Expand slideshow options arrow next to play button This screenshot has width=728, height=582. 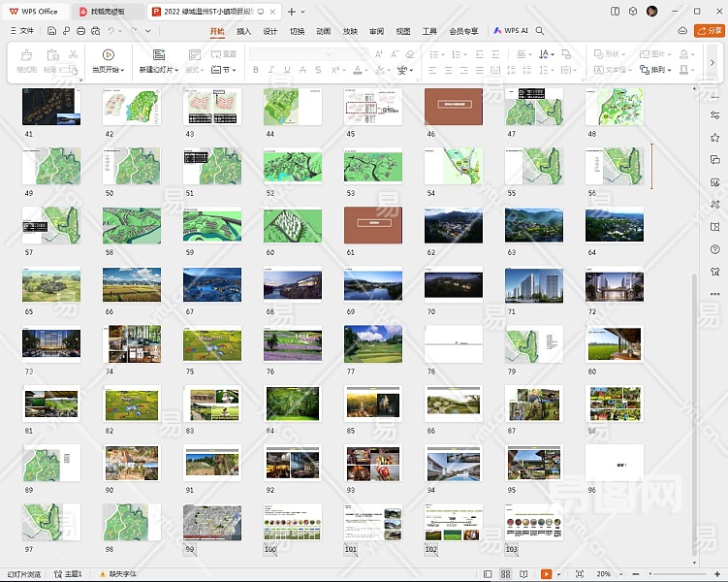tap(559, 574)
